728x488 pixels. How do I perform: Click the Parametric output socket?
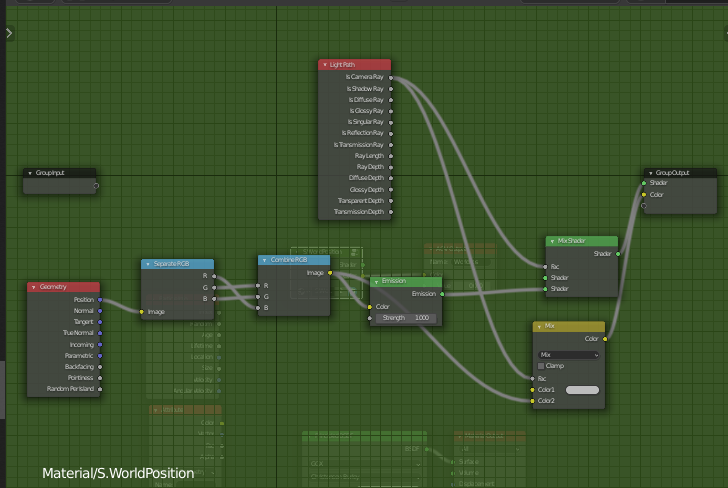pos(100,356)
